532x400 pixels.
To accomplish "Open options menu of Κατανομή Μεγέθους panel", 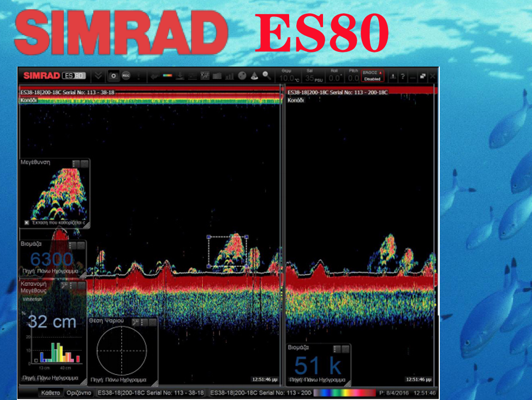I will 72,286.
